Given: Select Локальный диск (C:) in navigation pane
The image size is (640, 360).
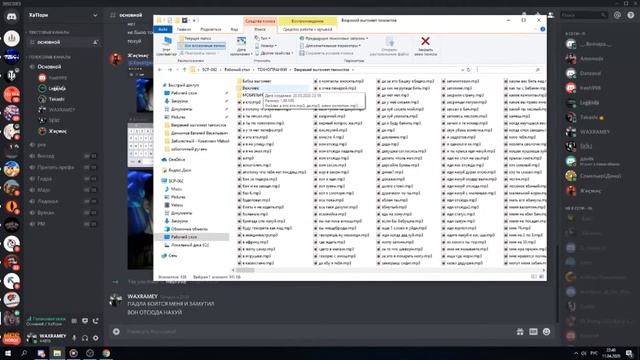Looking at the screenshot, I should pyautogui.click(x=187, y=245).
